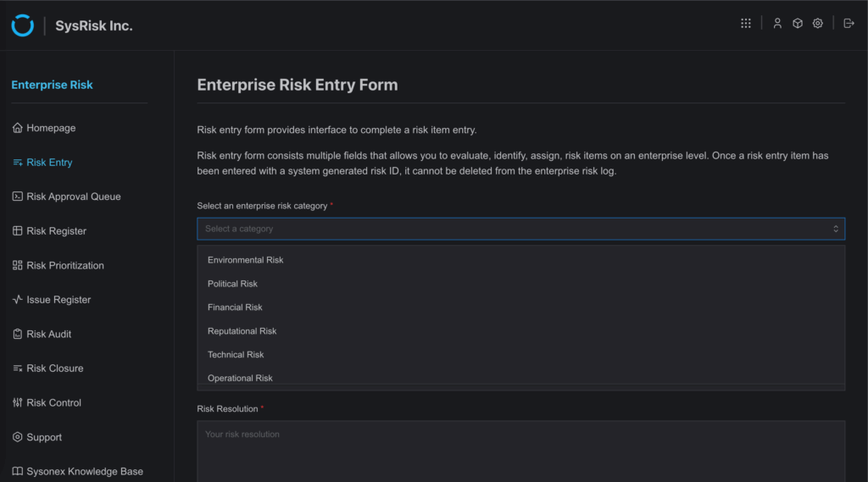Open the settings gear icon
The height and width of the screenshot is (482, 868).
[x=818, y=23]
